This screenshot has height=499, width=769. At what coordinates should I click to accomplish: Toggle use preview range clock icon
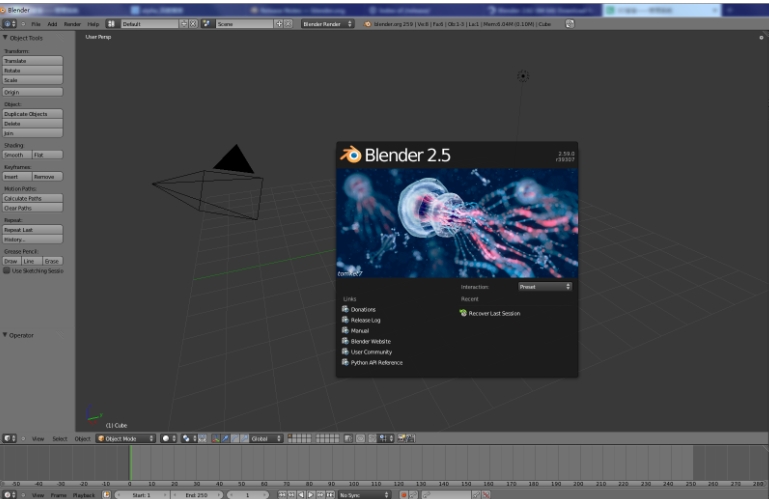coord(106,495)
